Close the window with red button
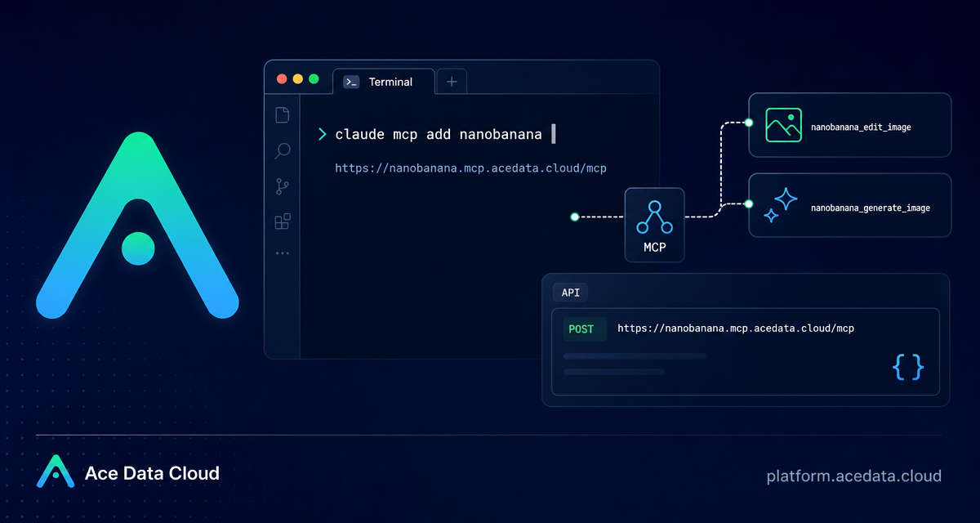 pyautogui.click(x=282, y=79)
